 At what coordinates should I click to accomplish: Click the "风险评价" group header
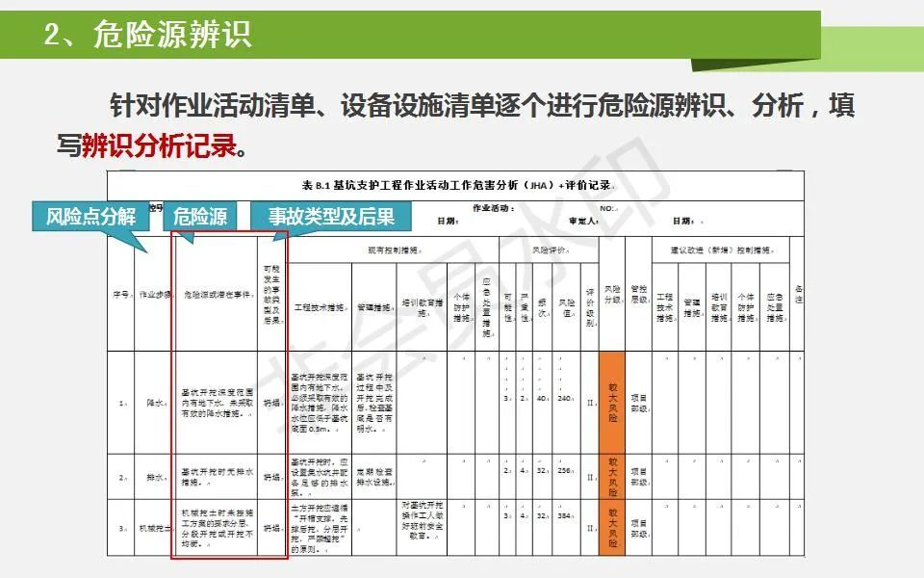(550, 250)
